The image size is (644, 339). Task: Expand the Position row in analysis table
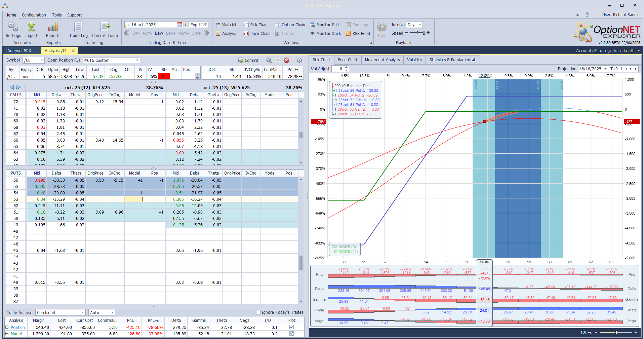click(7, 327)
